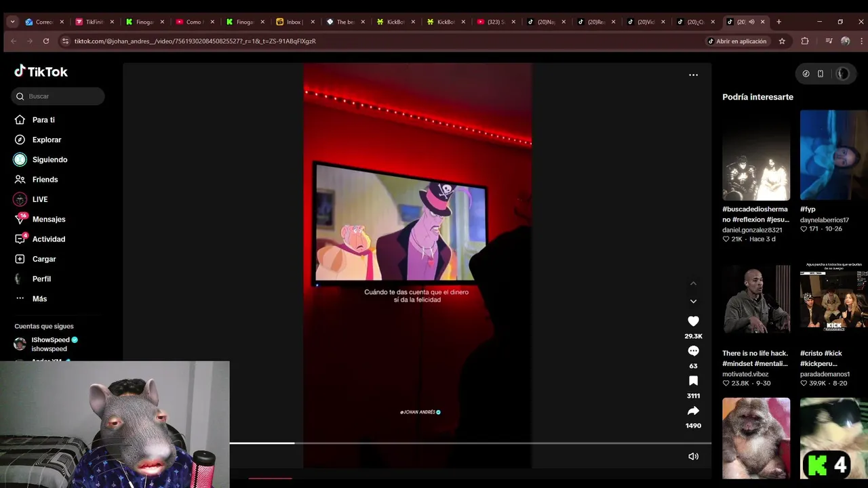This screenshot has width=868, height=488.
Task: Switch to the (323) YouTube tab
Action: tap(494, 22)
